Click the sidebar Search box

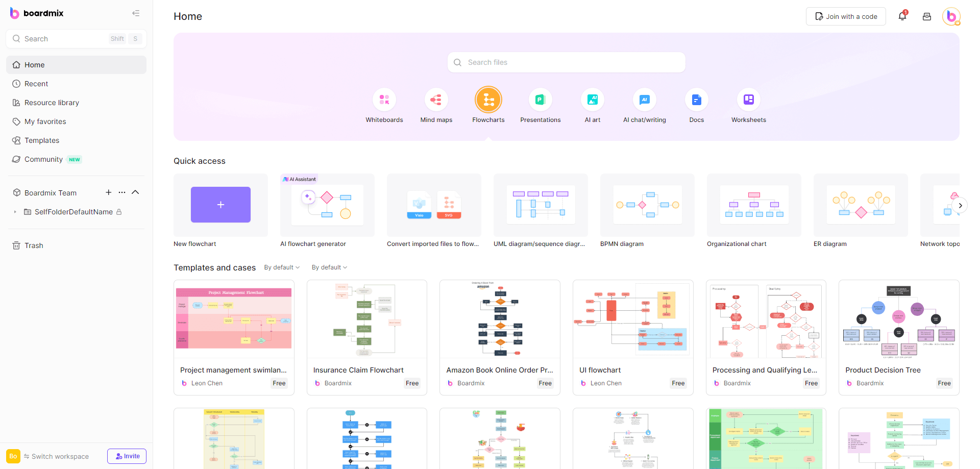76,39
